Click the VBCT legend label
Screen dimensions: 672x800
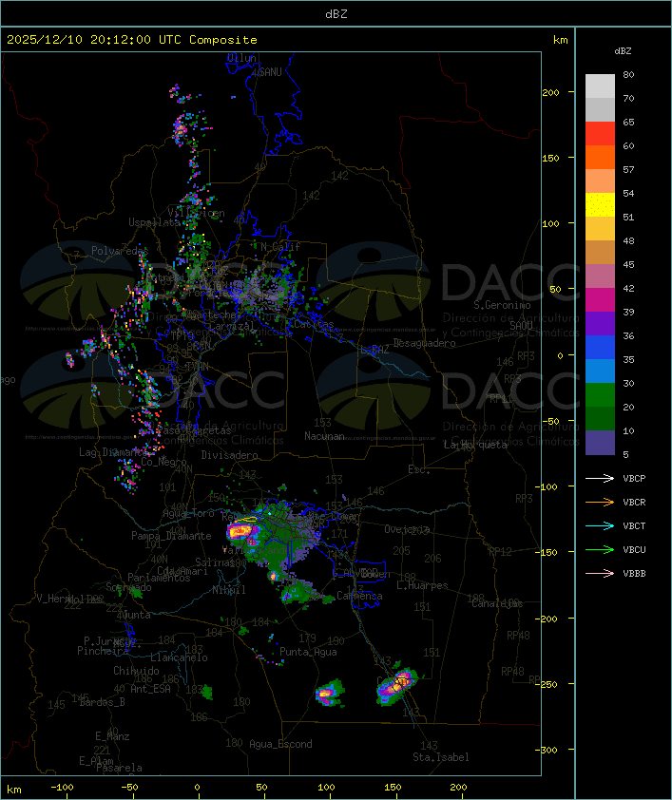click(634, 525)
